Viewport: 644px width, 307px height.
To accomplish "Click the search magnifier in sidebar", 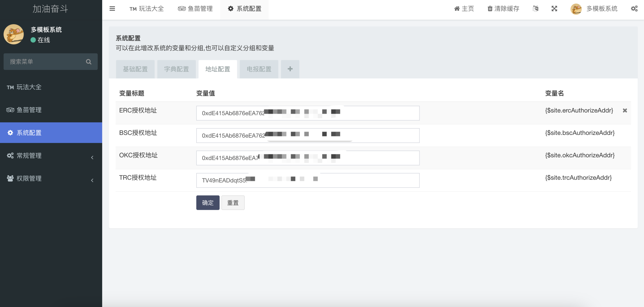I will point(89,62).
